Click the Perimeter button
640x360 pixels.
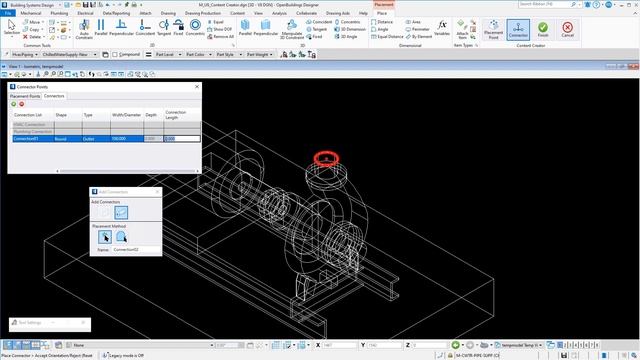click(418, 29)
